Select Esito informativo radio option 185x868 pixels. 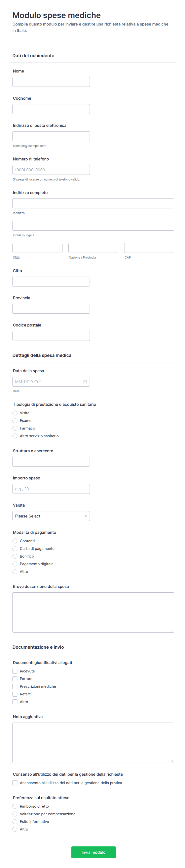point(15,822)
